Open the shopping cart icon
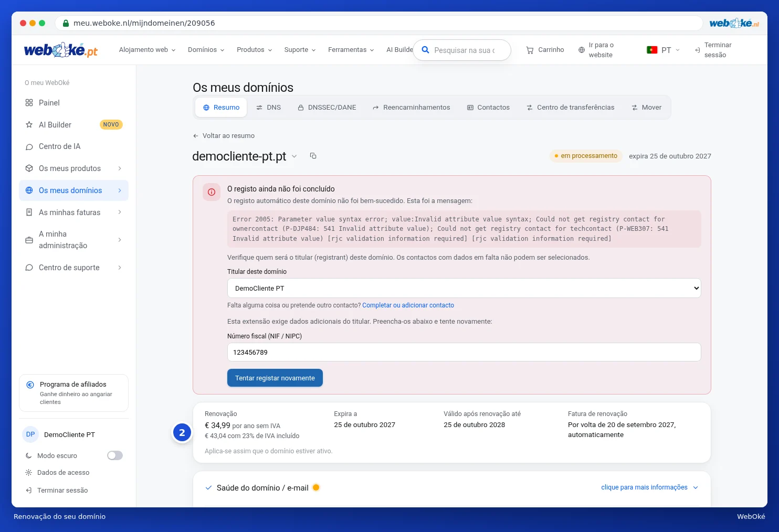 (x=530, y=50)
